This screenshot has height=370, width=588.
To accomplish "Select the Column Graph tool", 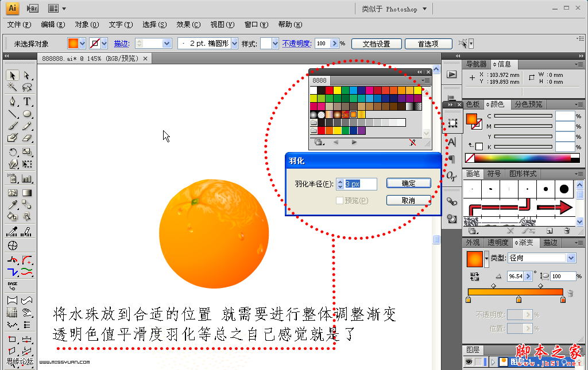I will tap(26, 178).
